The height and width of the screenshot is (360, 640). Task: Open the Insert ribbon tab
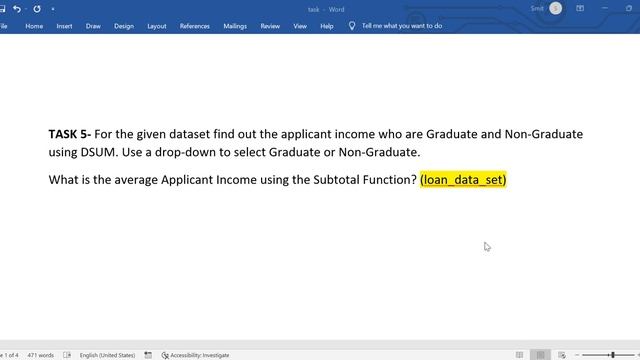coord(64,26)
